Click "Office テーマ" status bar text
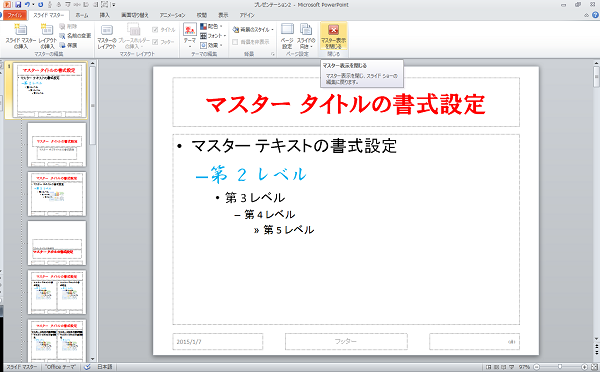This screenshot has width=600, height=372. [60, 367]
